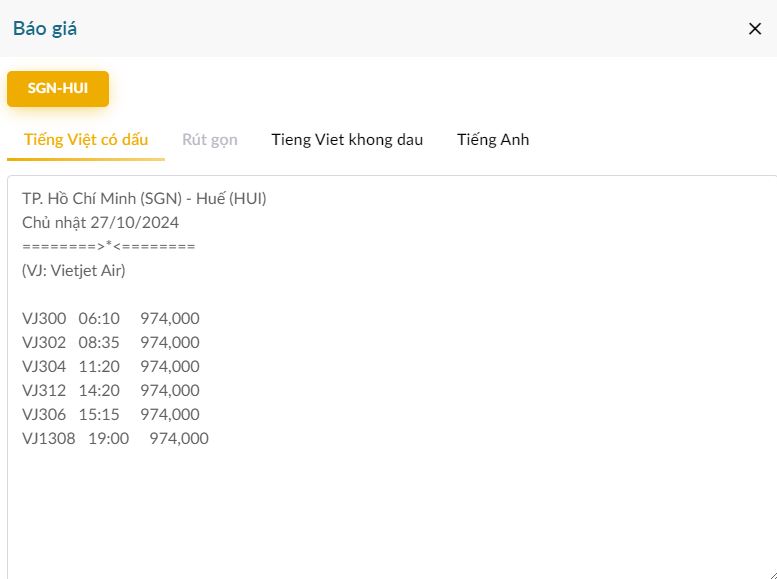This screenshot has width=777, height=579.
Task: Click the Báo giá dialog title
Action: 45,28
